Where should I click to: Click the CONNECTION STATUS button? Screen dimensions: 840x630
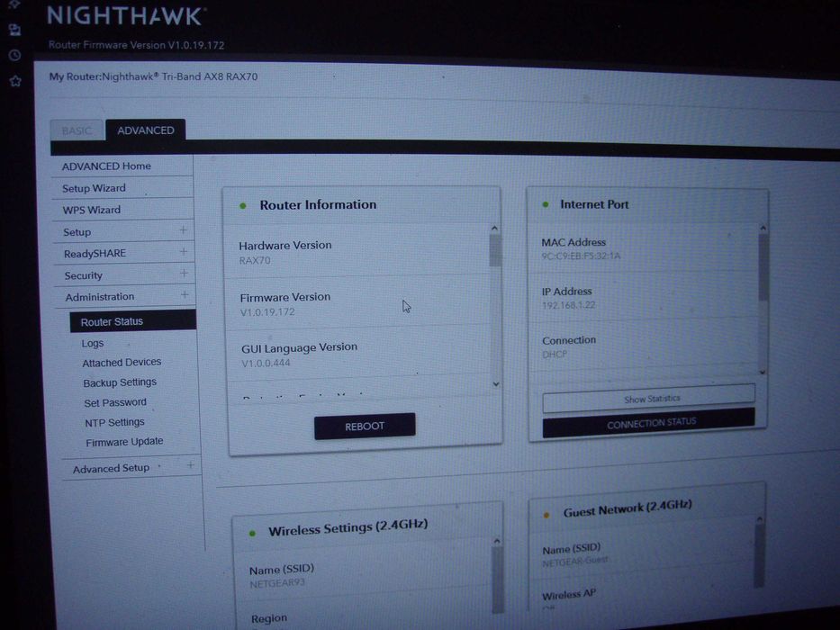click(x=649, y=423)
